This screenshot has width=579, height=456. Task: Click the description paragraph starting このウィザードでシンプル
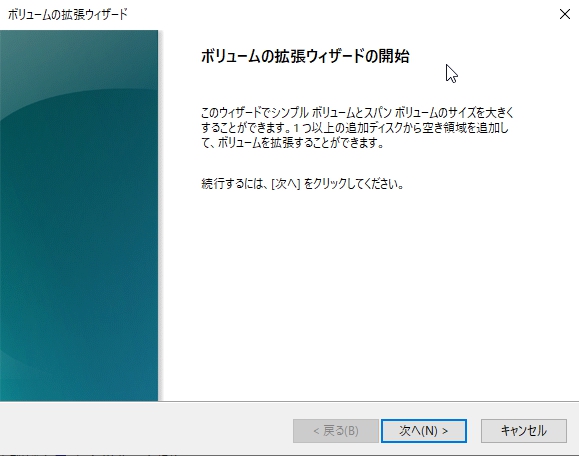click(x=357, y=127)
